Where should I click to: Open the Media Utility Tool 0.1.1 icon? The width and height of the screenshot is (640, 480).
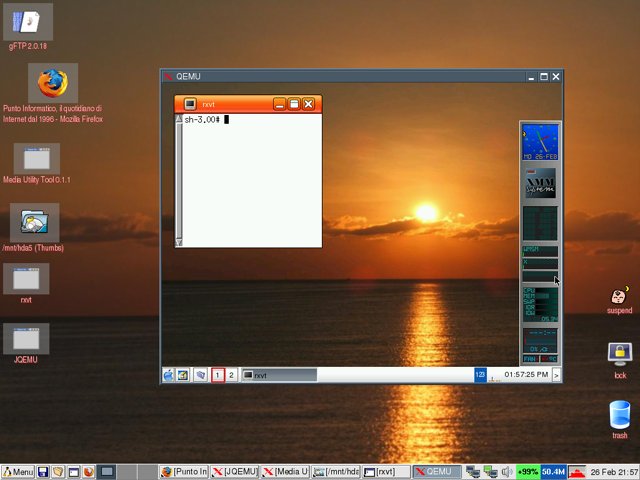(x=37, y=158)
